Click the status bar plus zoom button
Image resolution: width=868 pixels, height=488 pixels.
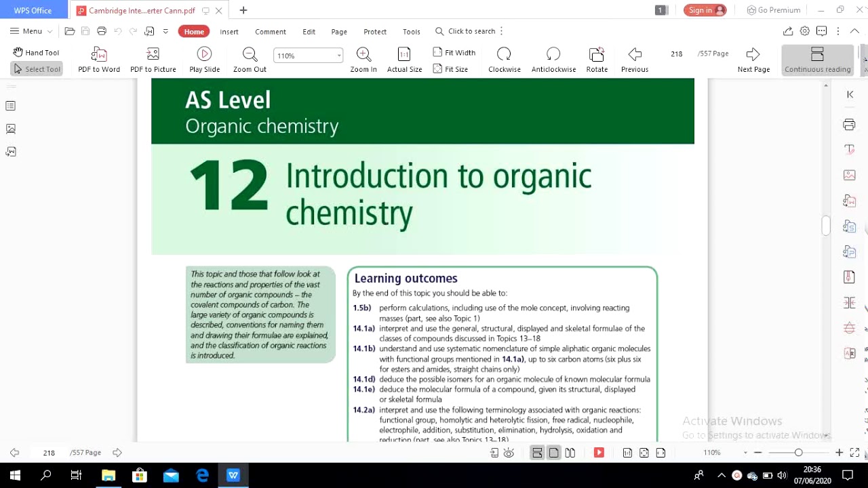[839, 453]
